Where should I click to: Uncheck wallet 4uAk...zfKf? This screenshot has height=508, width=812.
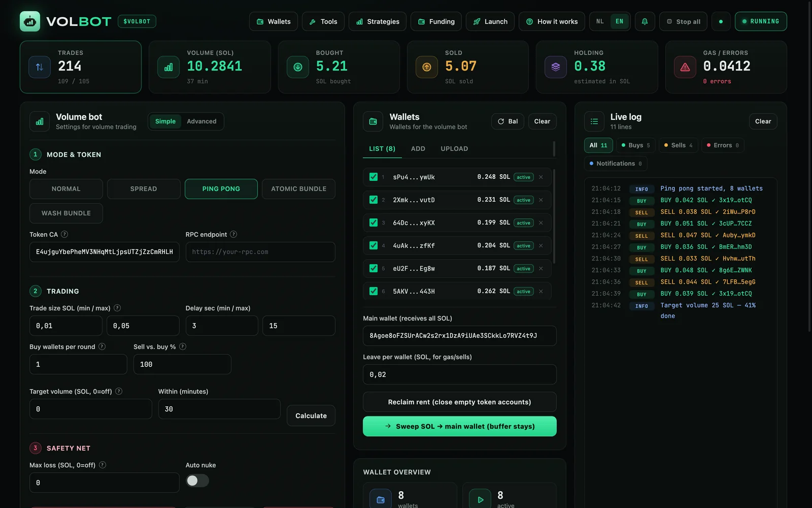point(374,245)
